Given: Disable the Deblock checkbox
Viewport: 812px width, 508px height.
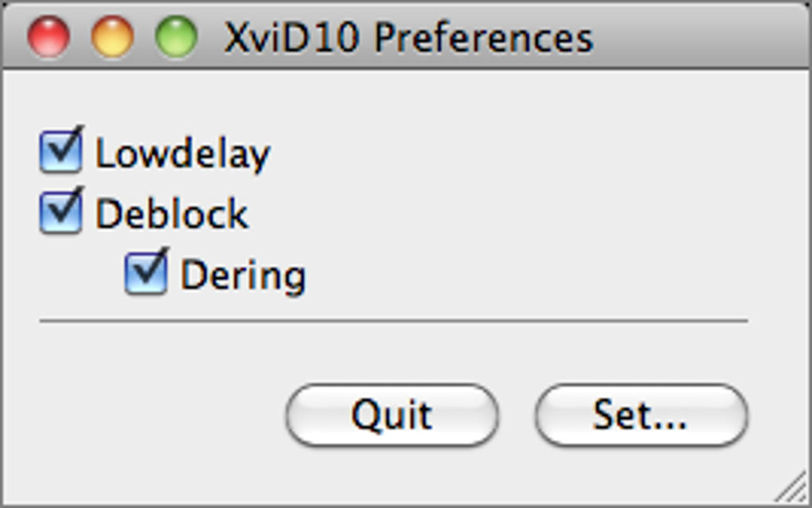Looking at the screenshot, I should pyautogui.click(x=61, y=213).
